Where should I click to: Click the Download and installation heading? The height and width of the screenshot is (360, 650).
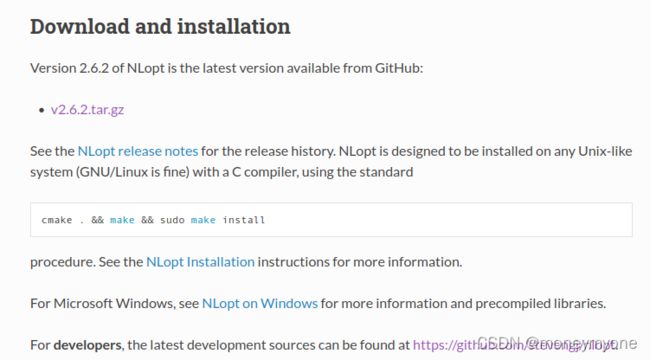tap(160, 27)
